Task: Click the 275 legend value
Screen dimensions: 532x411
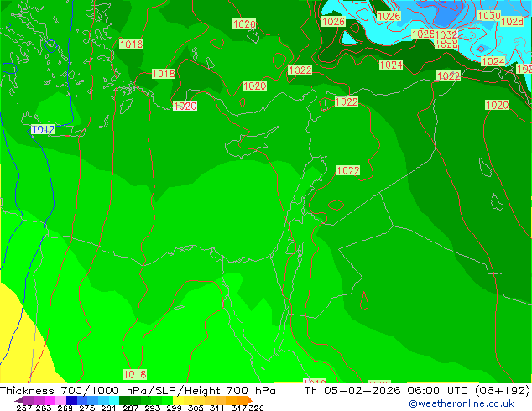Action: point(87,408)
